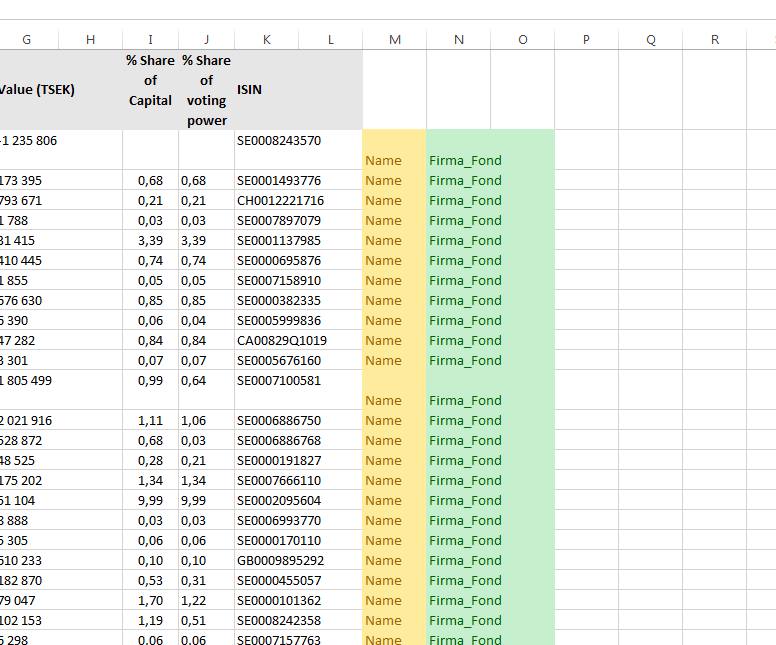Click the Value (TSEK) header cell
Image resolution: width=776 pixels, height=645 pixels.
(40, 90)
